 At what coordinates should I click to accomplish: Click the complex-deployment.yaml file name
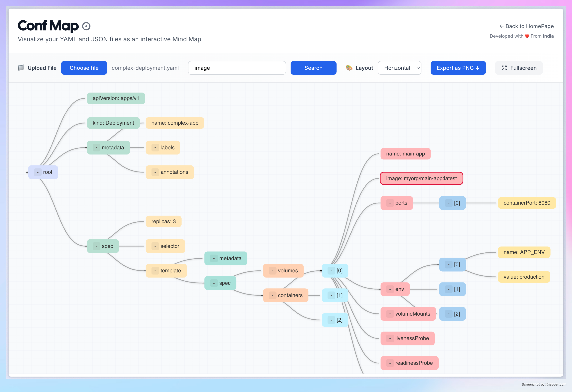pos(145,68)
